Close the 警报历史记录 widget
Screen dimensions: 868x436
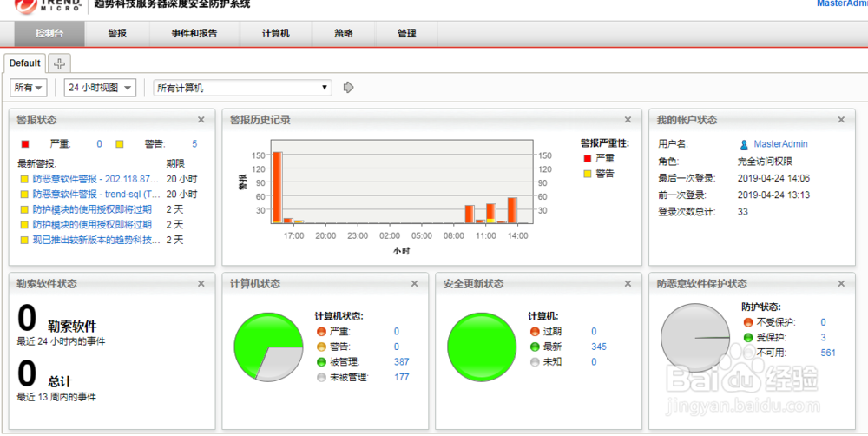[628, 120]
